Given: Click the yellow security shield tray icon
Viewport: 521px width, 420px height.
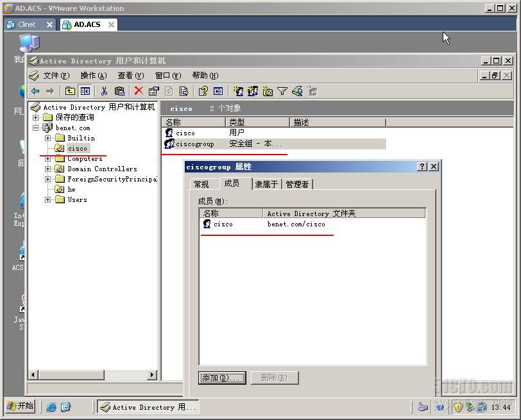Looking at the screenshot, I should [x=458, y=407].
